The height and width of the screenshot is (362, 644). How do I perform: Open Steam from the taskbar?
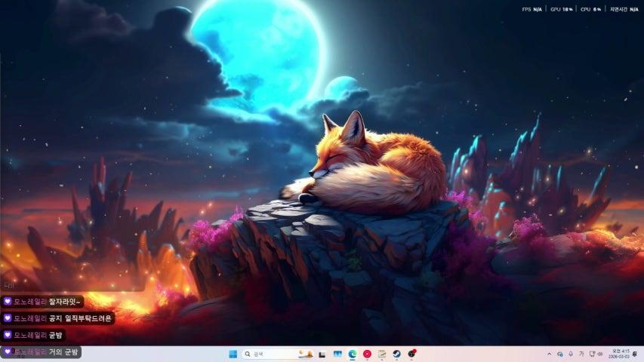[x=397, y=354]
